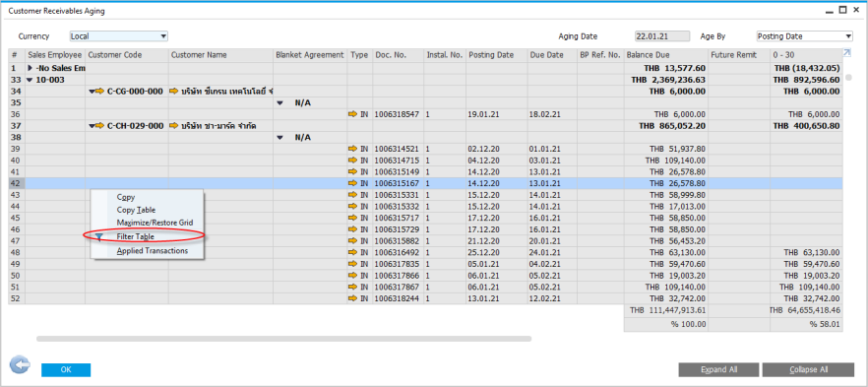868x387 pixels.
Task: Click the Doc. No. column header
Action: point(398,55)
